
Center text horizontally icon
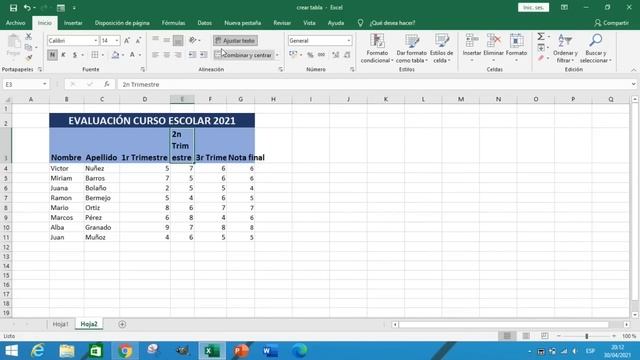point(167,55)
